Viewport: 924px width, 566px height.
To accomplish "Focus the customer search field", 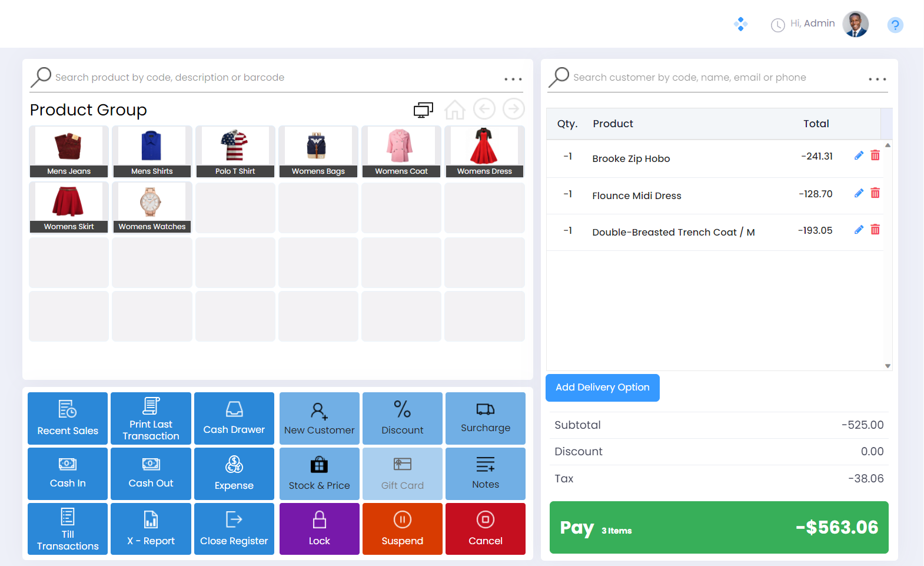I will [x=706, y=78].
